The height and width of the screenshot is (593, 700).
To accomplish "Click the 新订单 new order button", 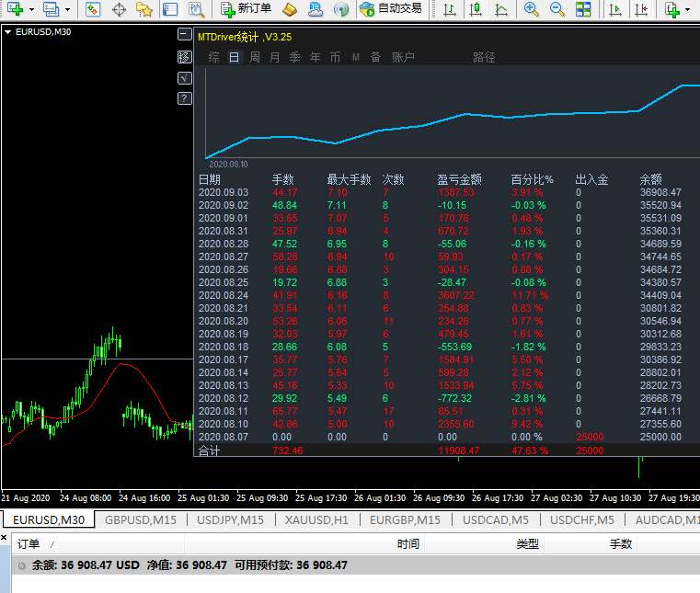I will click(x=246, y=9).
